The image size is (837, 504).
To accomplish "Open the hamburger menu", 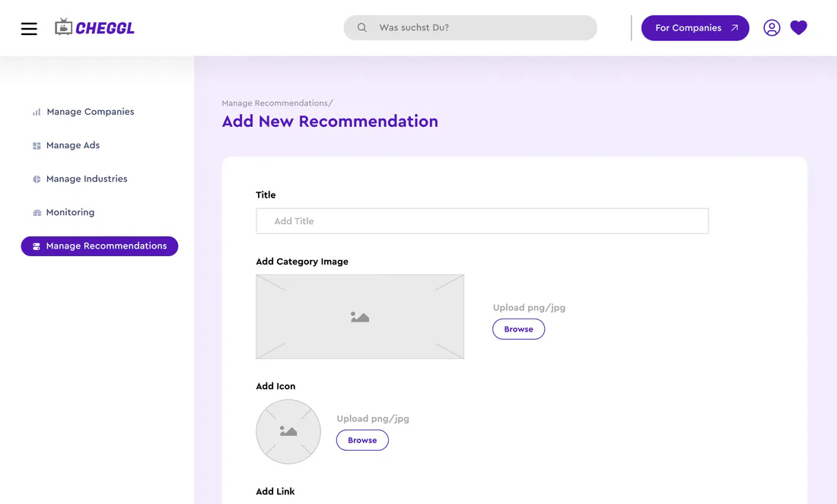I will pos(29,28).
